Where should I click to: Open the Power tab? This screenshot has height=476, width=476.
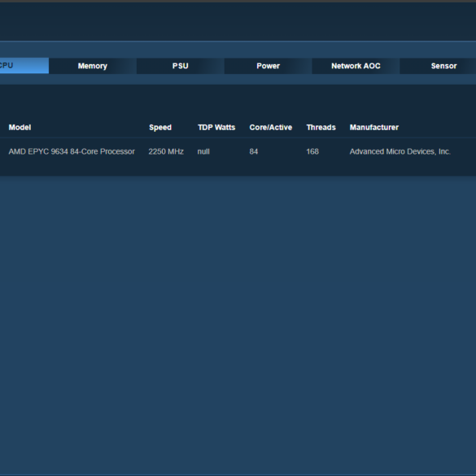click(x=268, y=66)
